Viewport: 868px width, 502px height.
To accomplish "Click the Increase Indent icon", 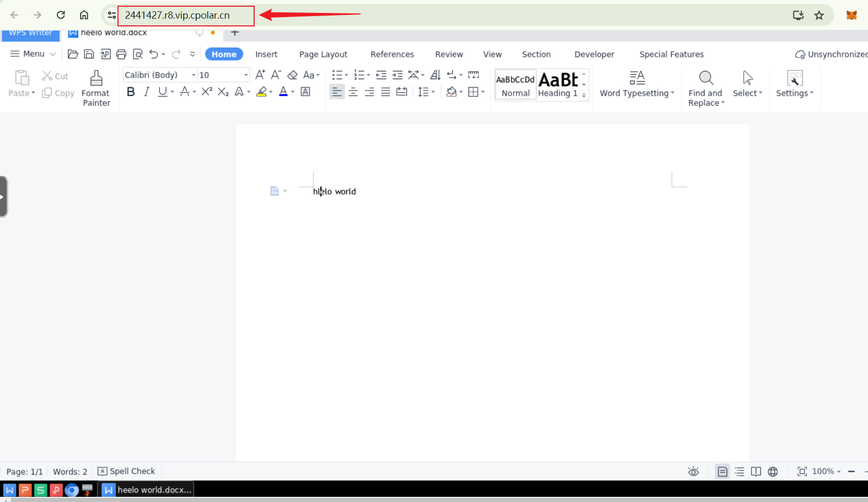I will click(397, 75).
